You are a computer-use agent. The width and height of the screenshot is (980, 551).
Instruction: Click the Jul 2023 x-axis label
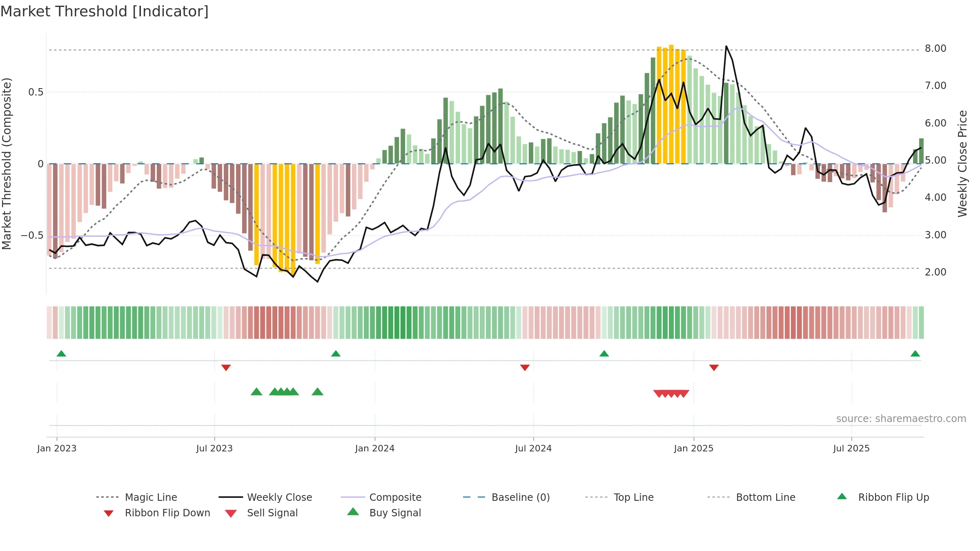click(x=214, y=449)
